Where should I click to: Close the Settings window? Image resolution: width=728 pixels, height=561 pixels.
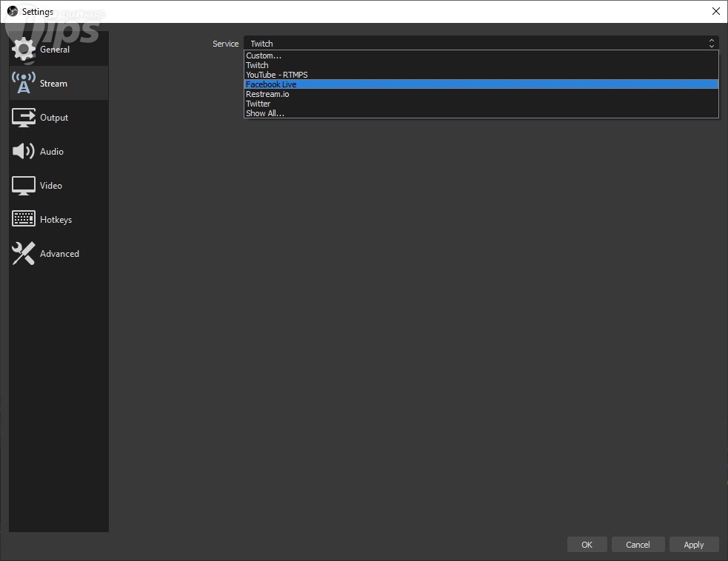click(716, 11)
